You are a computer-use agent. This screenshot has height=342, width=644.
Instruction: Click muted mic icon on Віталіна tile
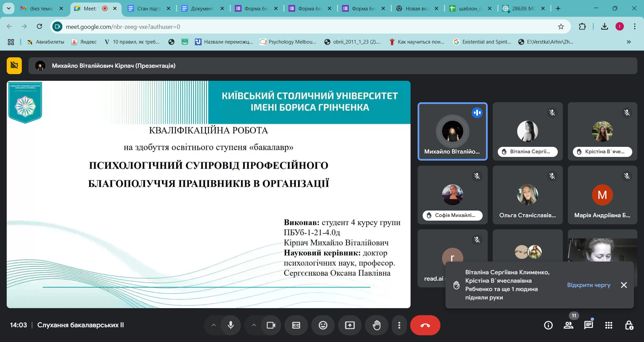552,113
